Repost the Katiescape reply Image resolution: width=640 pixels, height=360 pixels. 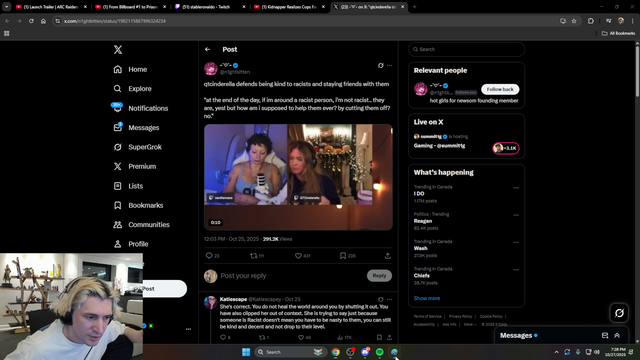coord(262,337)
